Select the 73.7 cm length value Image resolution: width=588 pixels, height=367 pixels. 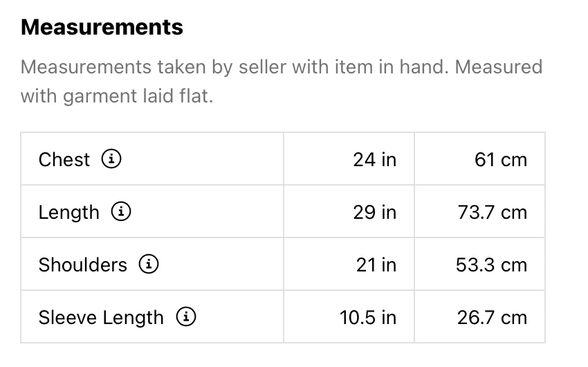click(492, 213)
